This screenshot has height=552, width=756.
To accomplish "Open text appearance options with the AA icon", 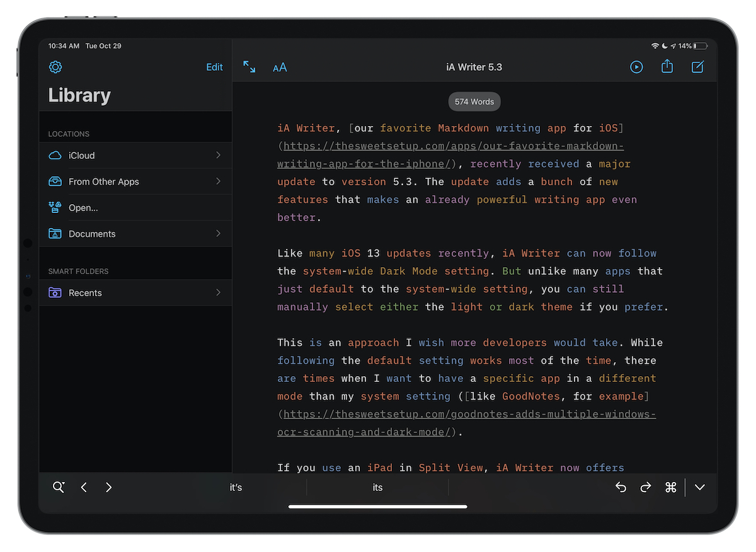I will tap(280, 67).
